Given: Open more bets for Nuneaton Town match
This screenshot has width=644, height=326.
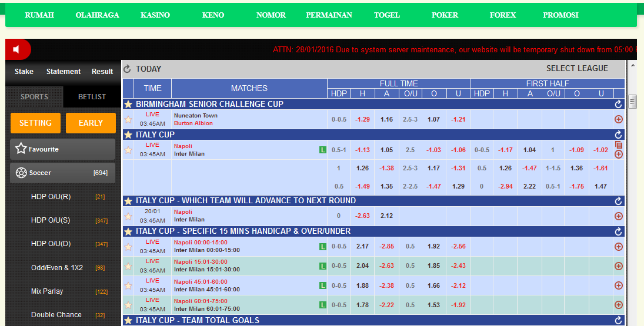Looking at the screenshot, I should click(x=619, y=119).
